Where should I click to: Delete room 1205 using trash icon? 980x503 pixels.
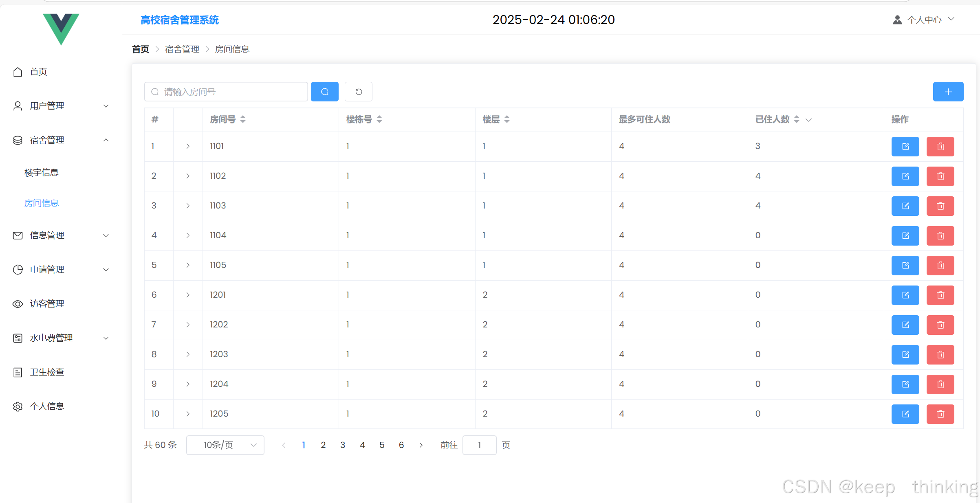[940, 414]
